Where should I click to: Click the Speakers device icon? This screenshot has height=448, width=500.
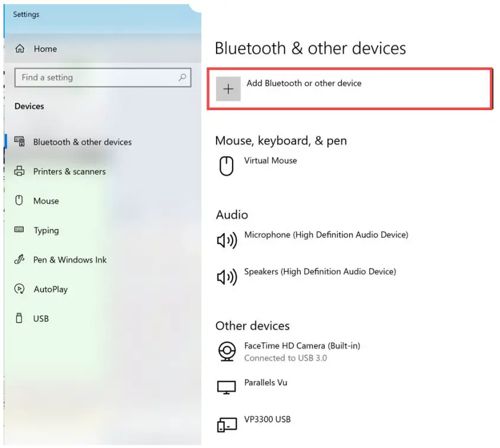coord(227,277)
